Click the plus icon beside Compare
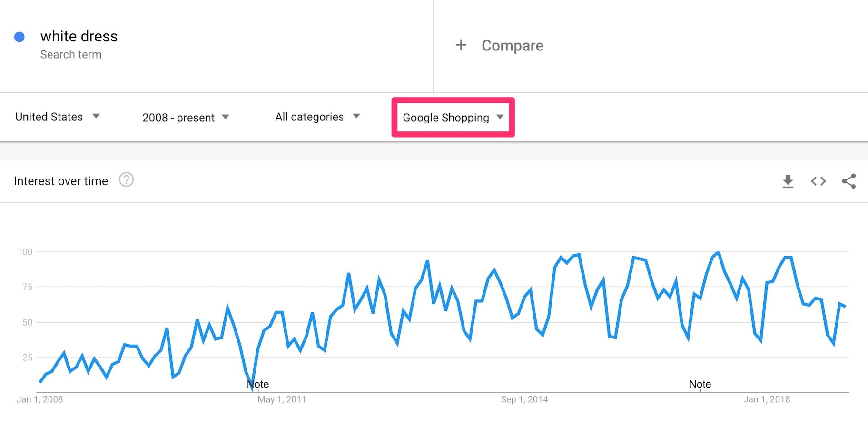Screen dimensions: 868x438 pyautogui.click(x=461, y=45)
